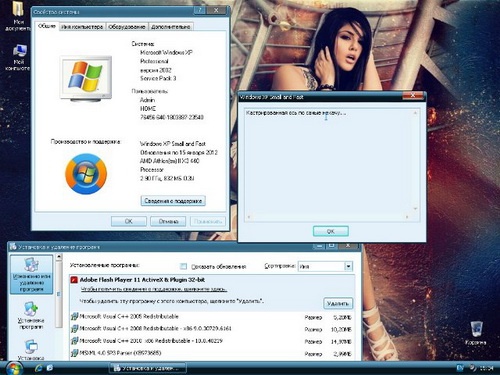
Task: Click the Adobe Flash Player 11 entry icon
Action: coord(74,280)
